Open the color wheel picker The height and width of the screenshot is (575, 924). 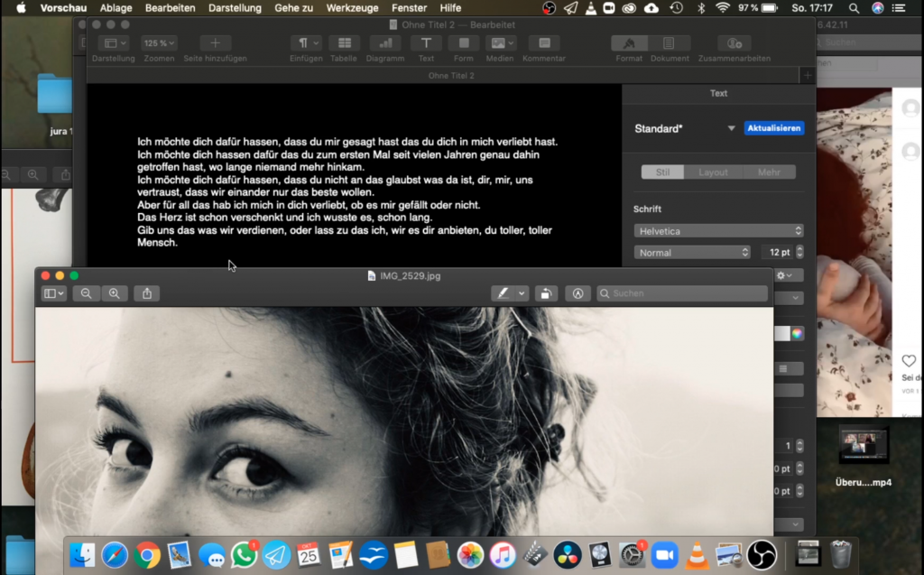pos(798,333)
